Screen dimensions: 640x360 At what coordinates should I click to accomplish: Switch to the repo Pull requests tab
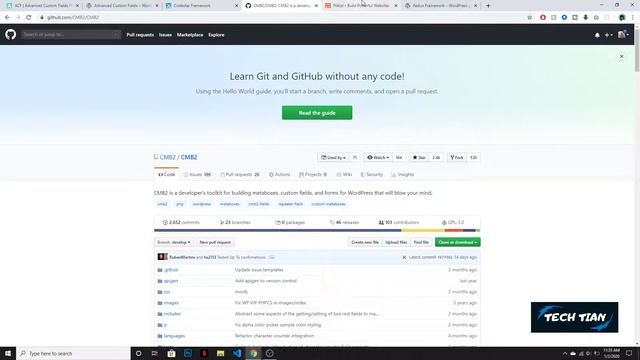coord(240,174)
